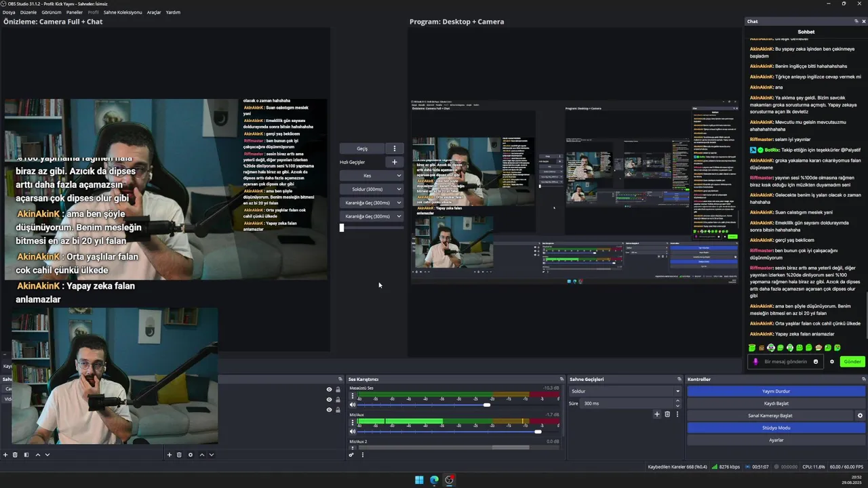Viewport: 868px width, 488px height.
Task: Click the Geçiş transition button
Action: click(362, 148)
